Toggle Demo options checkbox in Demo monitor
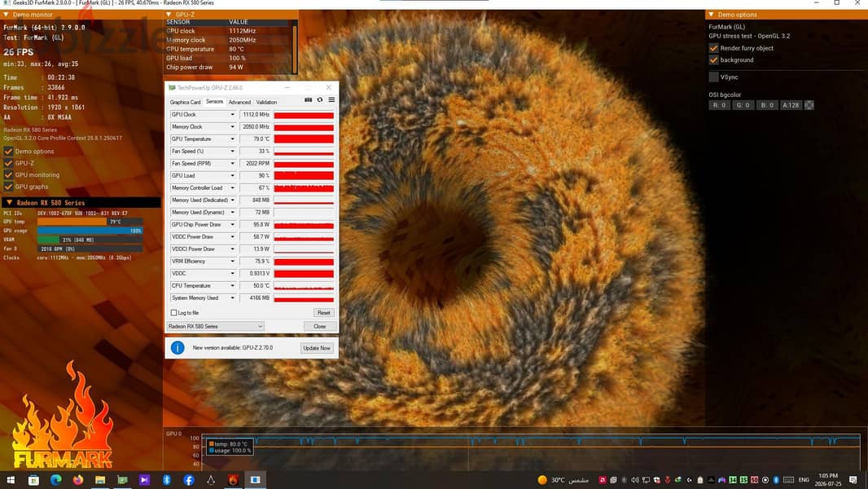 (8, 152)
